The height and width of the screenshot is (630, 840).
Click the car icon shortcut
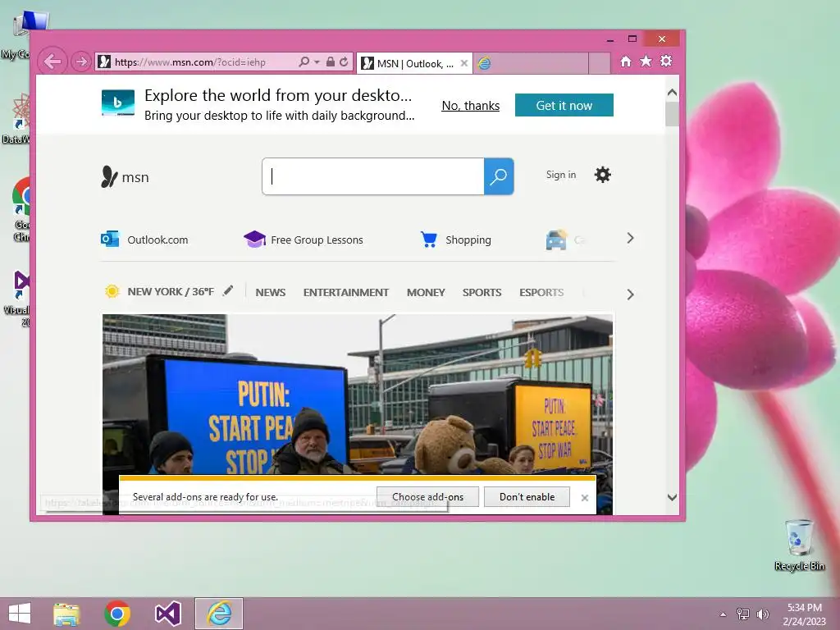coord(557,240)
